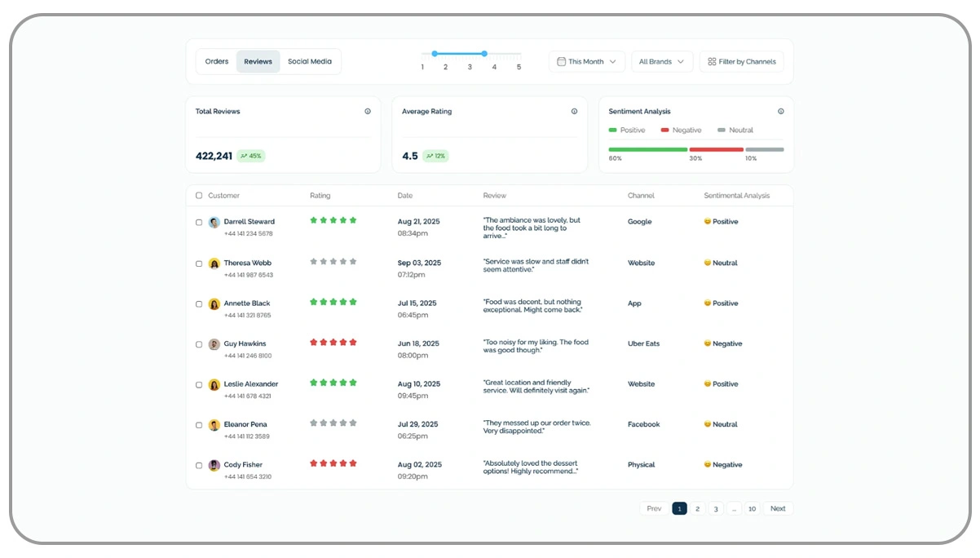Click the calendar icon in This Month filter
This screenshot has width=980, height=558.
(x=561, y=61)
